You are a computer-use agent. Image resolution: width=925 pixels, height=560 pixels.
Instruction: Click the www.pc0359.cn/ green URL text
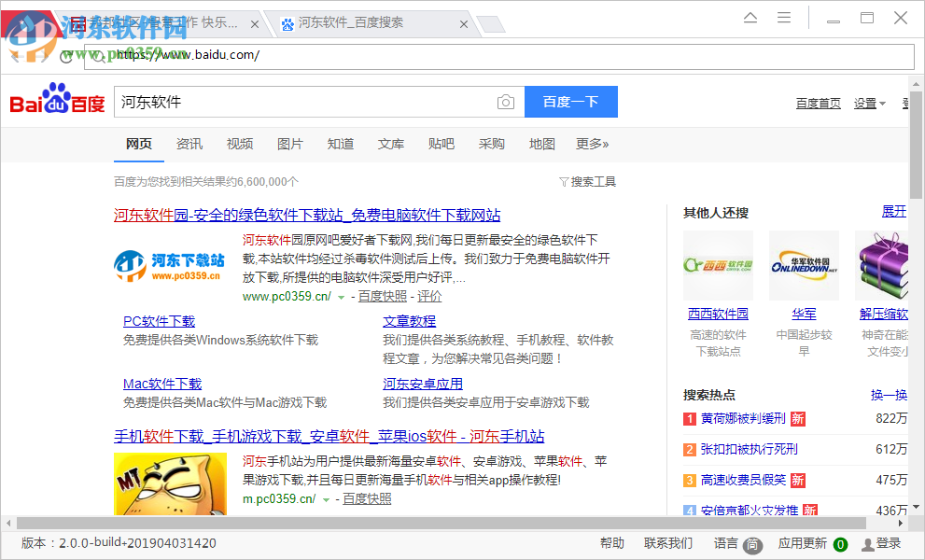pos(287,296)
